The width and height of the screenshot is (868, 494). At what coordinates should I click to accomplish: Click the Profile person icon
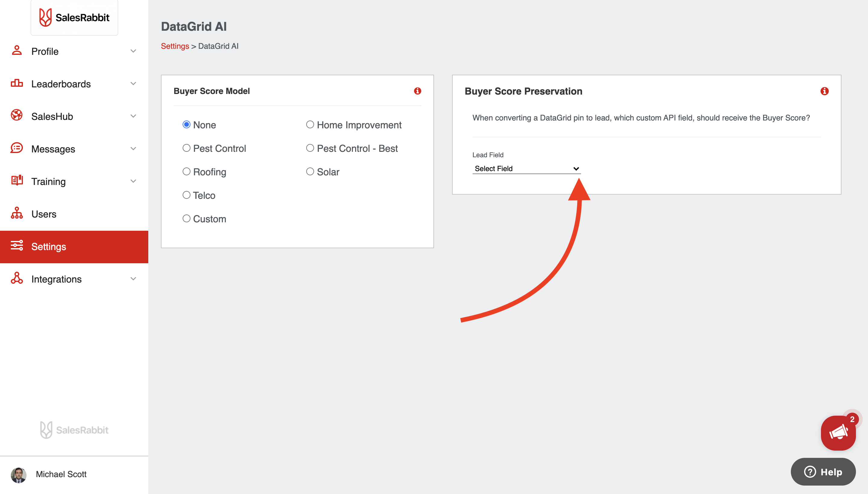coord(17,51)
